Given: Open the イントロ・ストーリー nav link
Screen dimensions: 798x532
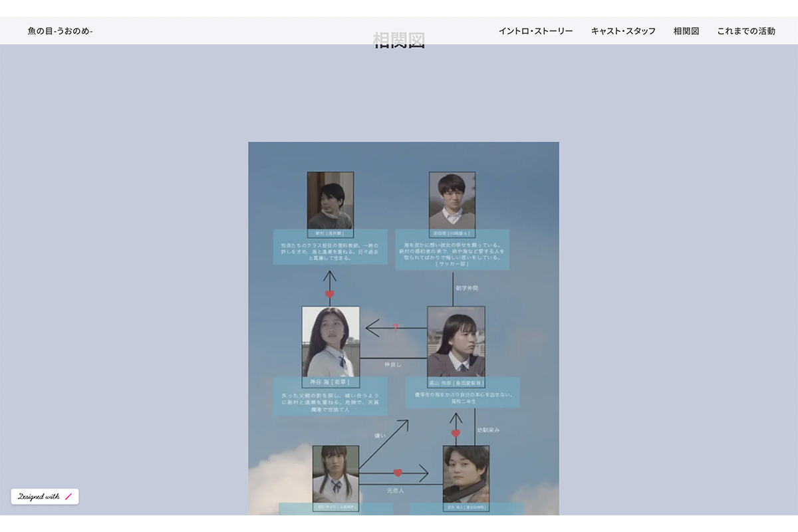Looking at the screenshot, I should (535, 31).
